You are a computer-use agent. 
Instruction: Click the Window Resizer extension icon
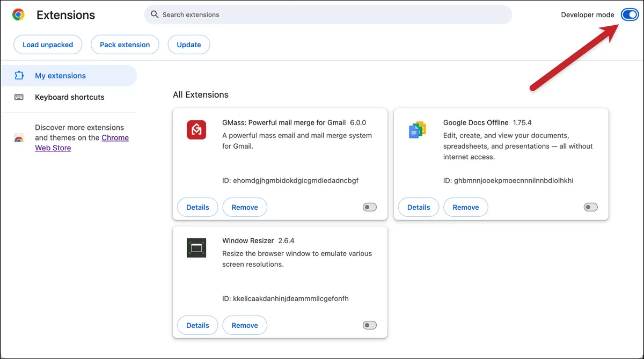(x=196, y=248)
